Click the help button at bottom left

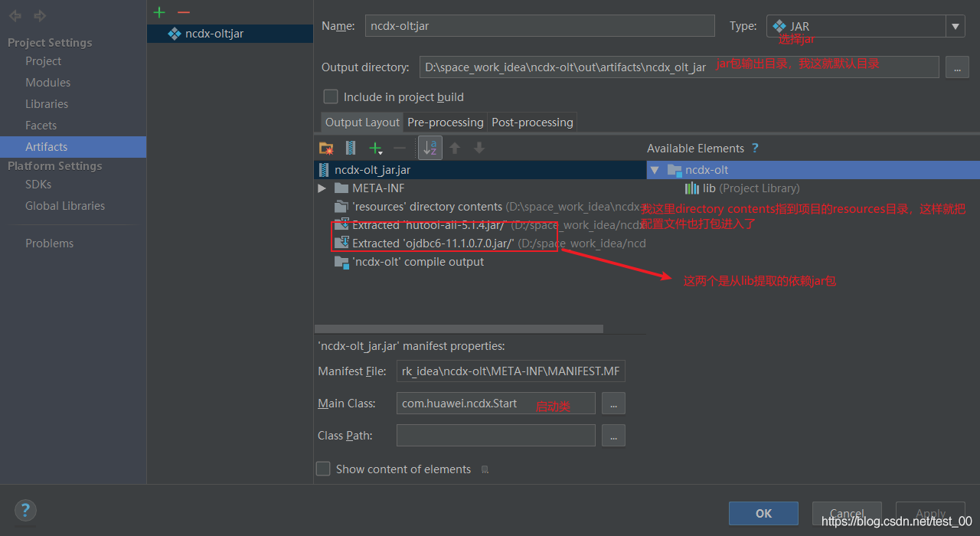click(25, 510)
